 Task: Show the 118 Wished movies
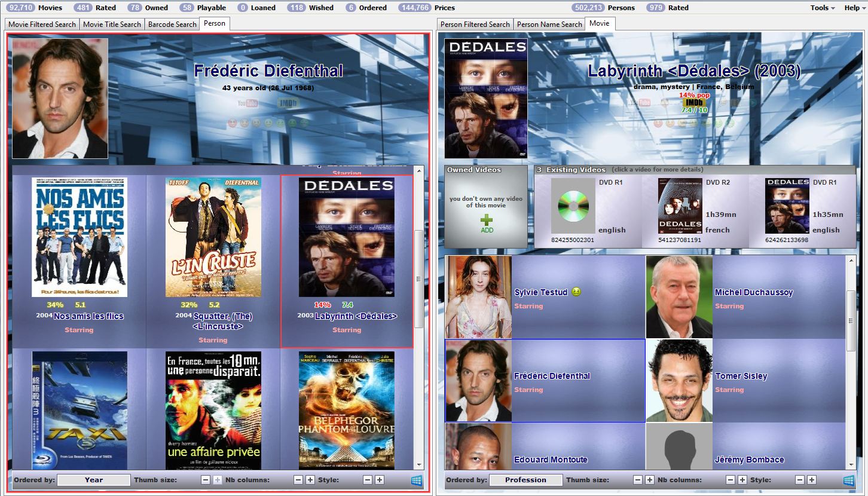coord(310,8)
